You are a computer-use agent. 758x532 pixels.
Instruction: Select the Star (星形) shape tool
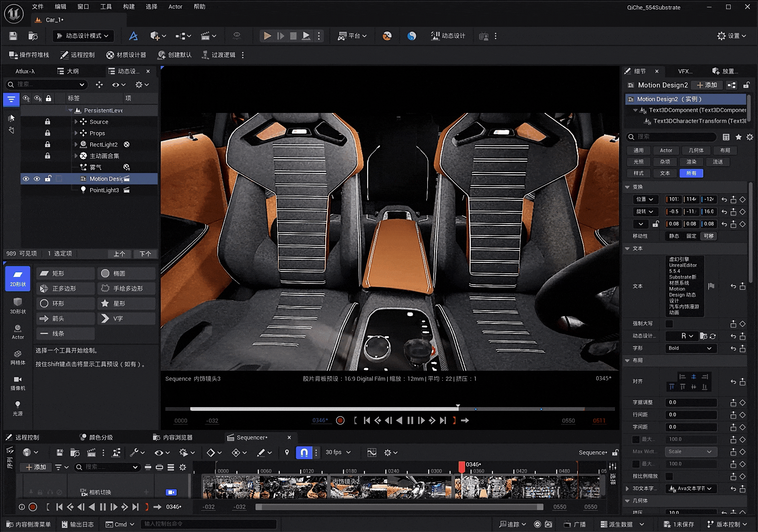[x=127, y=303]
